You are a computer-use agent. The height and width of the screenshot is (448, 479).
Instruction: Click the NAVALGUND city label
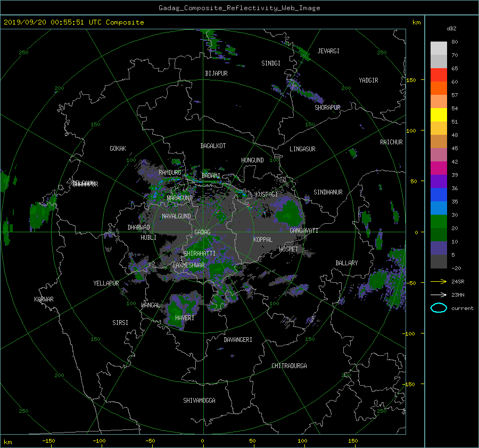[176, 216]
